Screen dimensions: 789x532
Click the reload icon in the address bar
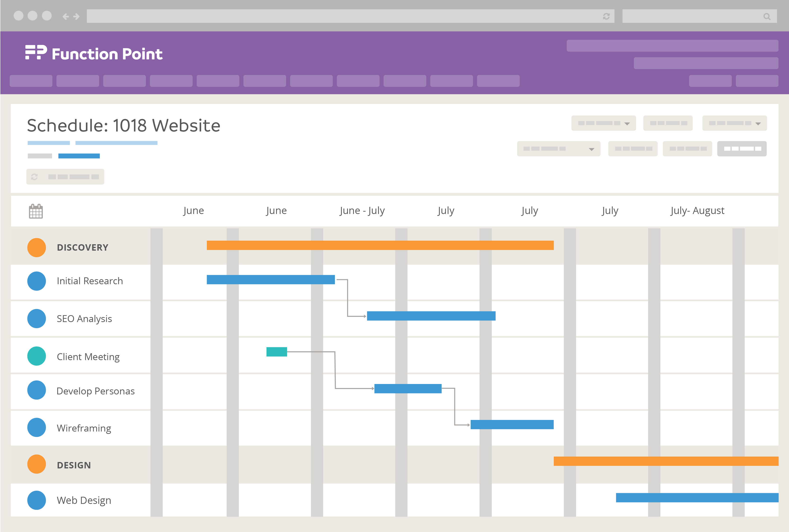(x=606, y=16)
